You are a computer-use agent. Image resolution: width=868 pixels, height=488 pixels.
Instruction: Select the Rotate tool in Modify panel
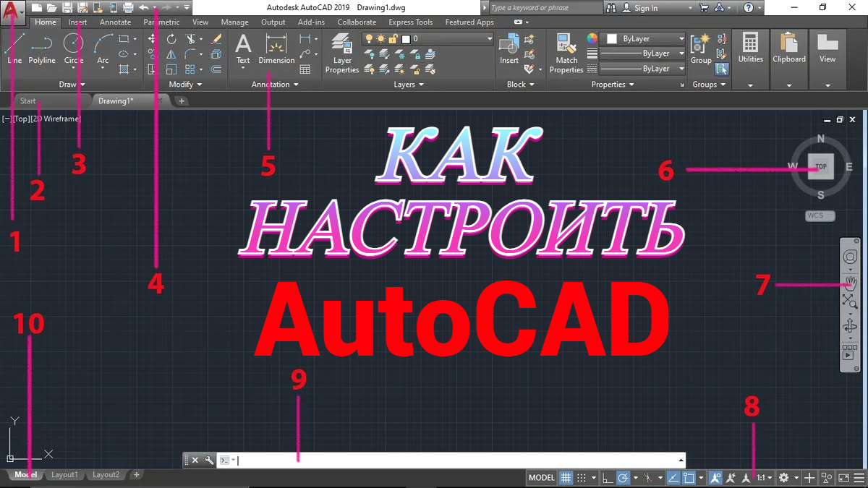pyautogui.click(x=171, y=38)
